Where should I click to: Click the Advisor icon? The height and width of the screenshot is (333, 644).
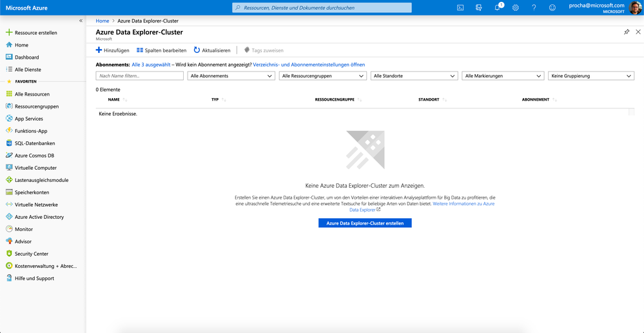tap(9, 241)
